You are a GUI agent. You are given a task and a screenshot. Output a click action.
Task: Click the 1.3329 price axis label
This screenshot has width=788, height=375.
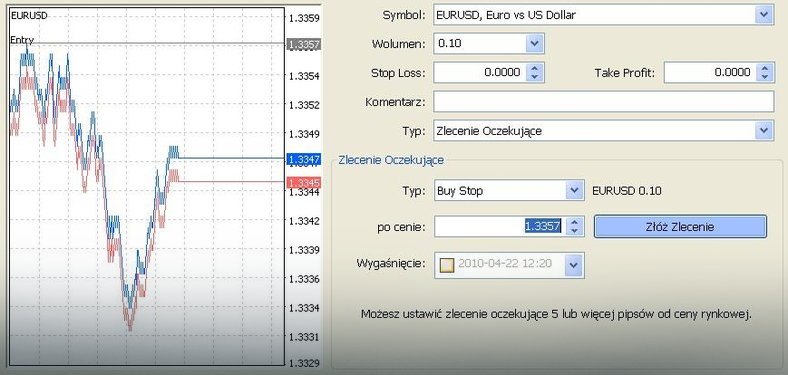[x=305, y=363]
